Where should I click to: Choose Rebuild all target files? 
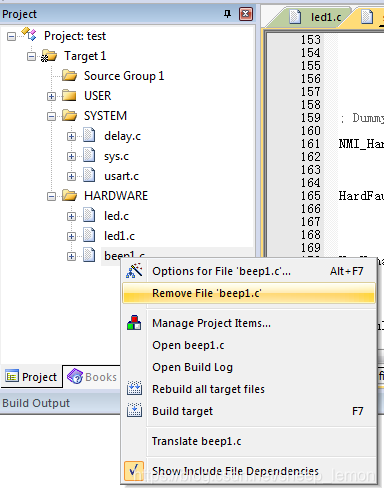(x=249, y=389)
